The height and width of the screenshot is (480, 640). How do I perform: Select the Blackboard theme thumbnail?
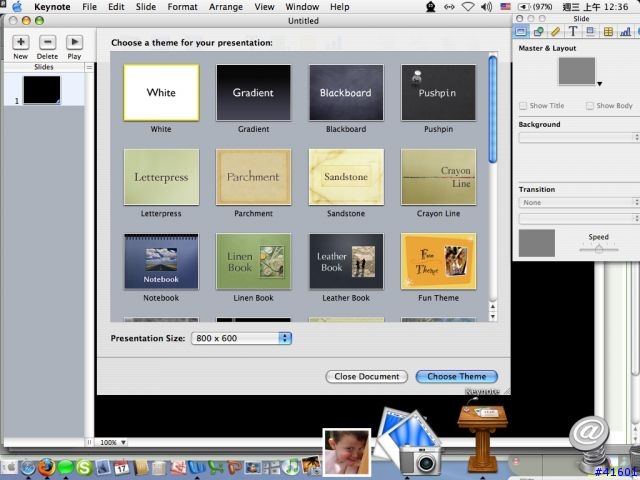[x=346, y=93]
